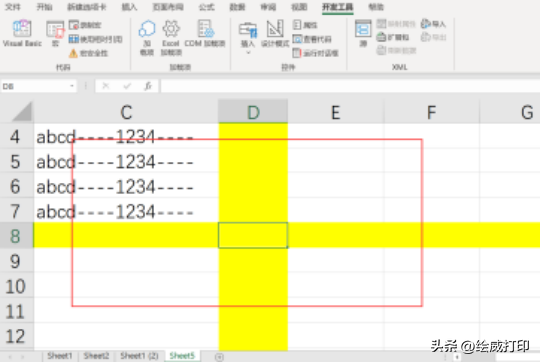Toggle Design Mode (设计模式)
The width and height of the screenshot is (540, 363).
pos(275,33)
